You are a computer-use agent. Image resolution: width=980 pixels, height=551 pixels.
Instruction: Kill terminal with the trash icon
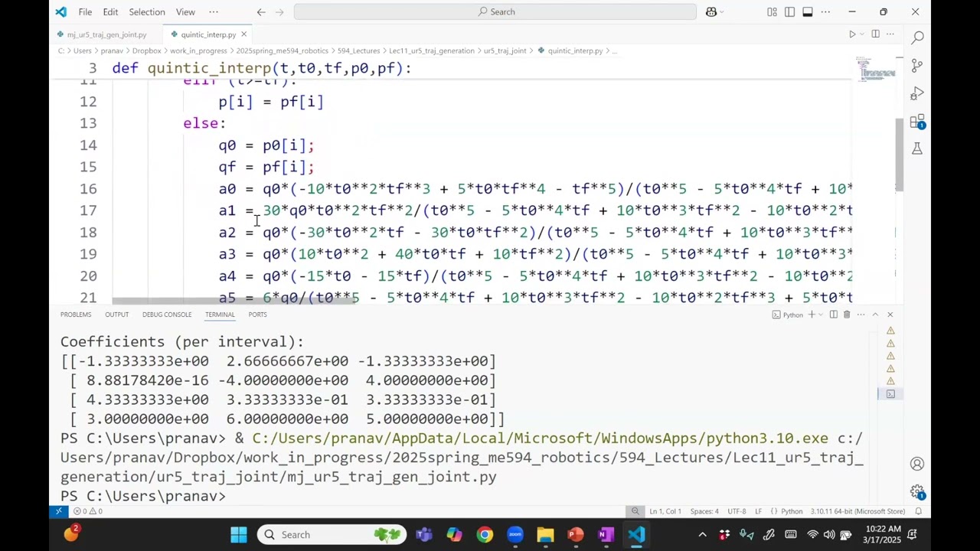[846, 315]
